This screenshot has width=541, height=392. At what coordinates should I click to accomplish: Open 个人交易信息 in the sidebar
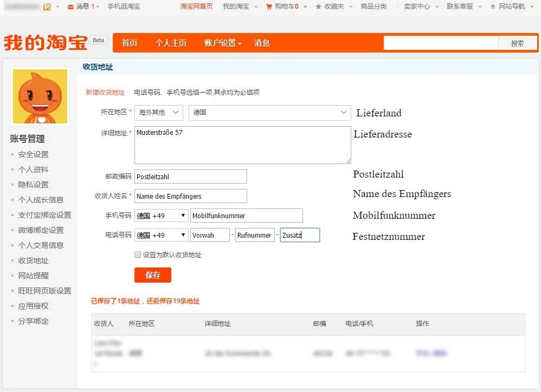[41, 245]
